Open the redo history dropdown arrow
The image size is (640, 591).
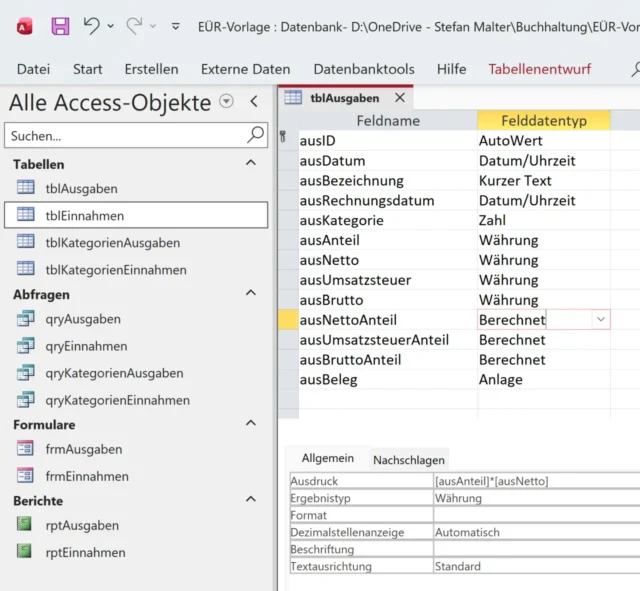[153, 26]
